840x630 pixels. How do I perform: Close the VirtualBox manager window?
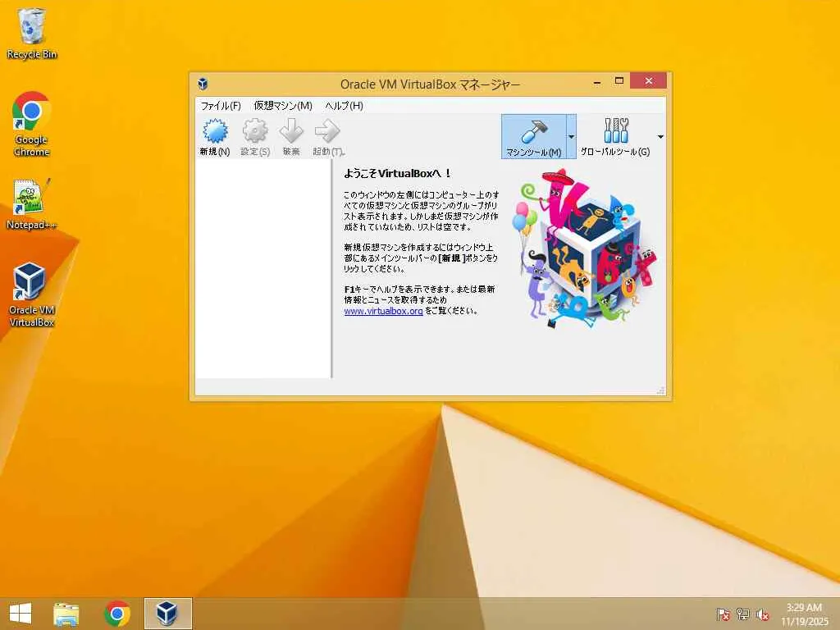pyautogui.click(x=649, y=81)
